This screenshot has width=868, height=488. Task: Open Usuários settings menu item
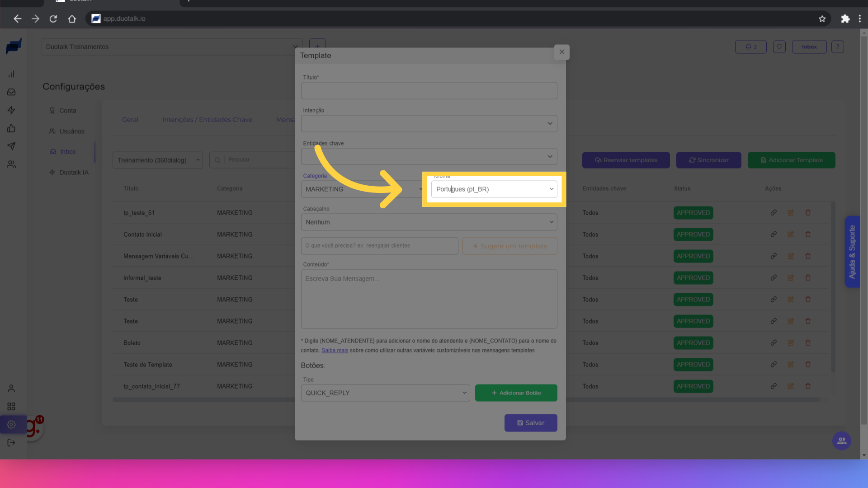[x=67, y=131]
